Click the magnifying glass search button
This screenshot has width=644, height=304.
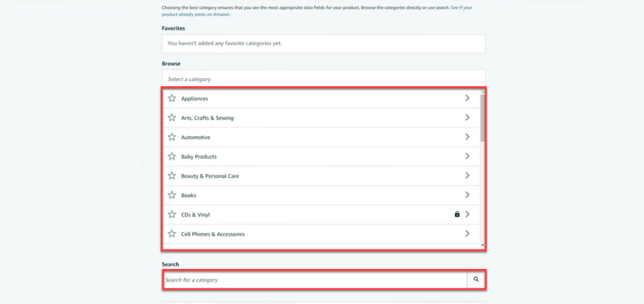coord(476,280)
